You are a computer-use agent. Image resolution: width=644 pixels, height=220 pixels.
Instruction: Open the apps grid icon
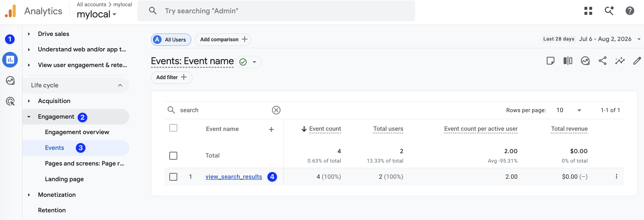click(x=588, y=11)
